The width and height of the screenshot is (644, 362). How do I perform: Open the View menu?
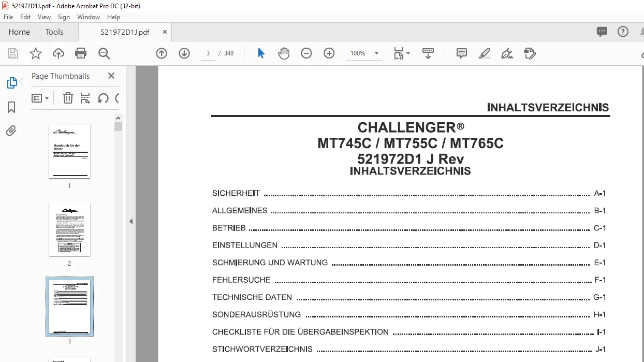point(45,17)
